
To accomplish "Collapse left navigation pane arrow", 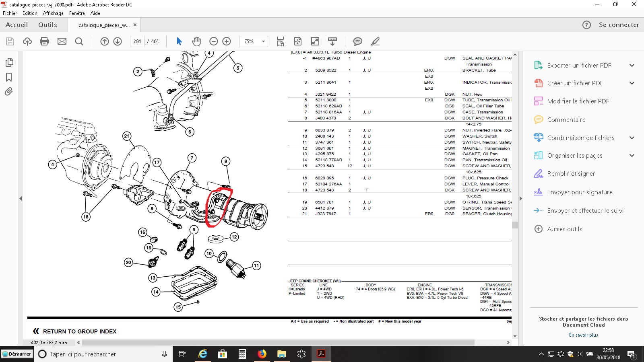I will 21,198.
